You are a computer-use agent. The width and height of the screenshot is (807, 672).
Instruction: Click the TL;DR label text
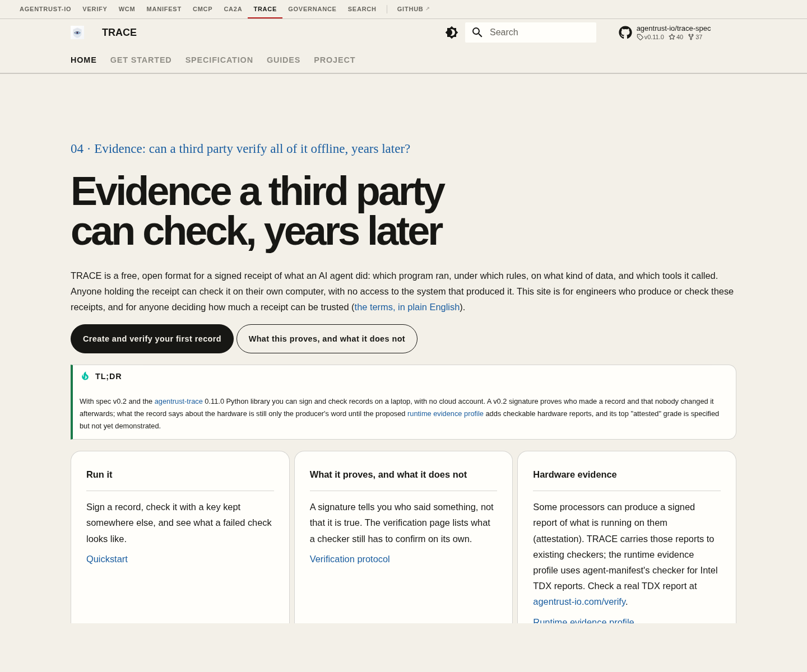(109, 376)
